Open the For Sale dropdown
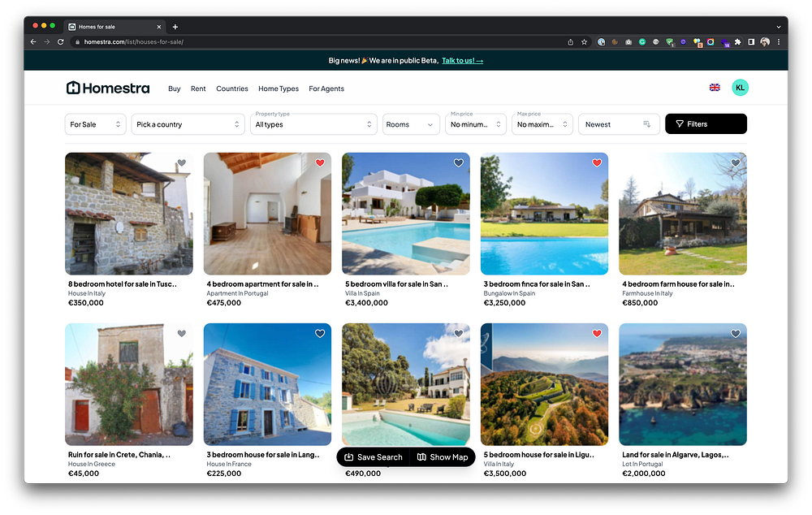 point(95,124)
